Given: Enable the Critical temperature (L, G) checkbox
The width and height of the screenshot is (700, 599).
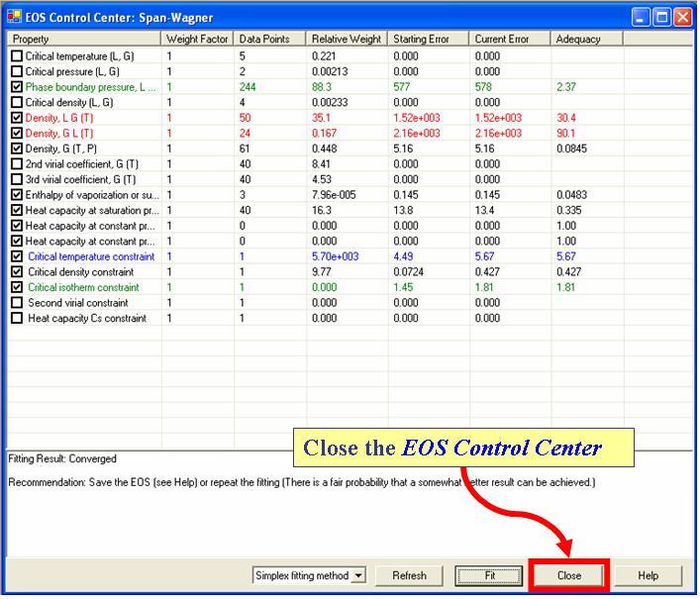Looking at the screenshot, I should (17, 56).
